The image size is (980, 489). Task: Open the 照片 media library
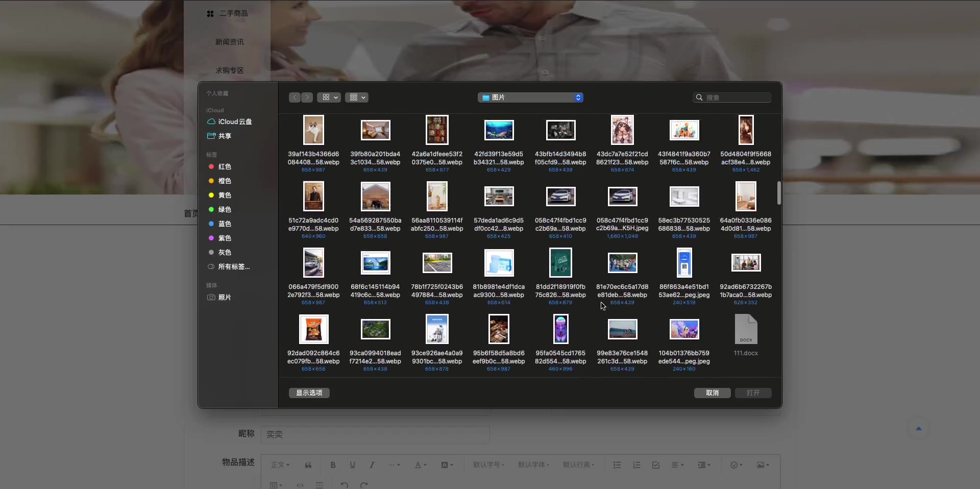[x=225, y=297]
